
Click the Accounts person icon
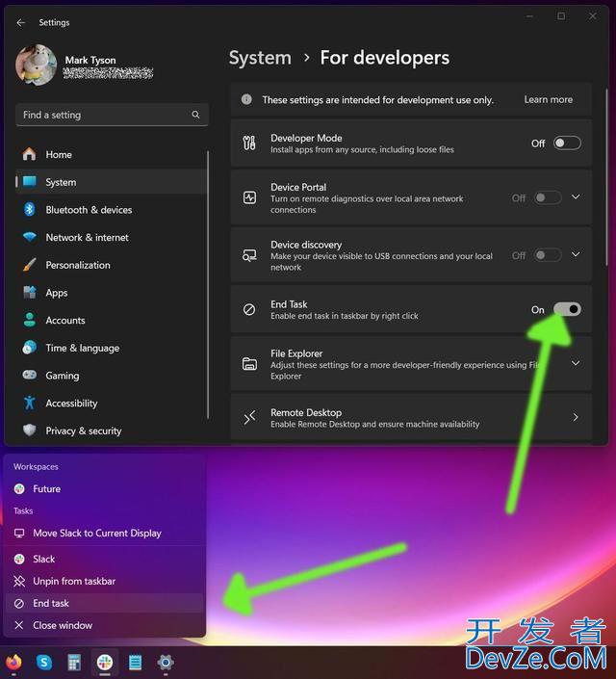pos(29,320)
